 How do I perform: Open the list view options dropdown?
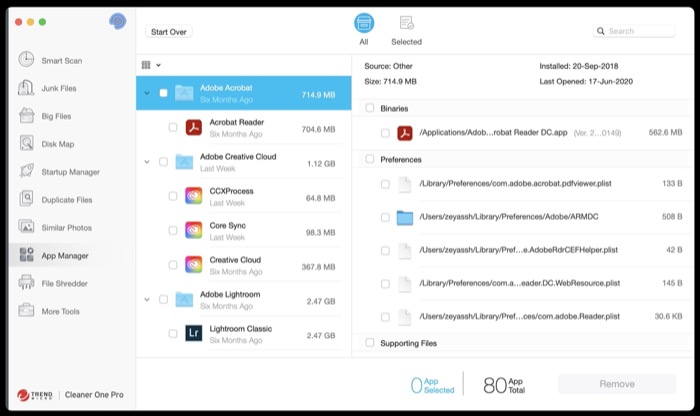[x=151, y=65]
